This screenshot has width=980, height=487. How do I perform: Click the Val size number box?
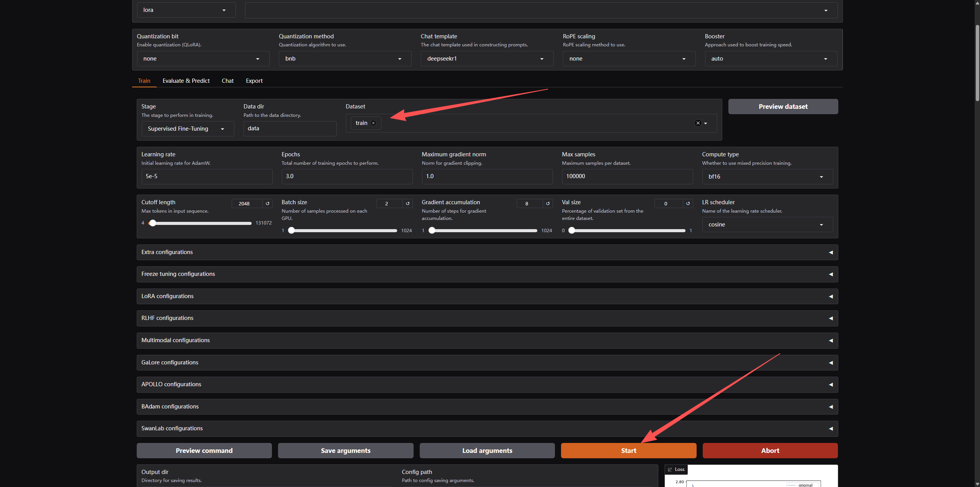pos(668,203)
